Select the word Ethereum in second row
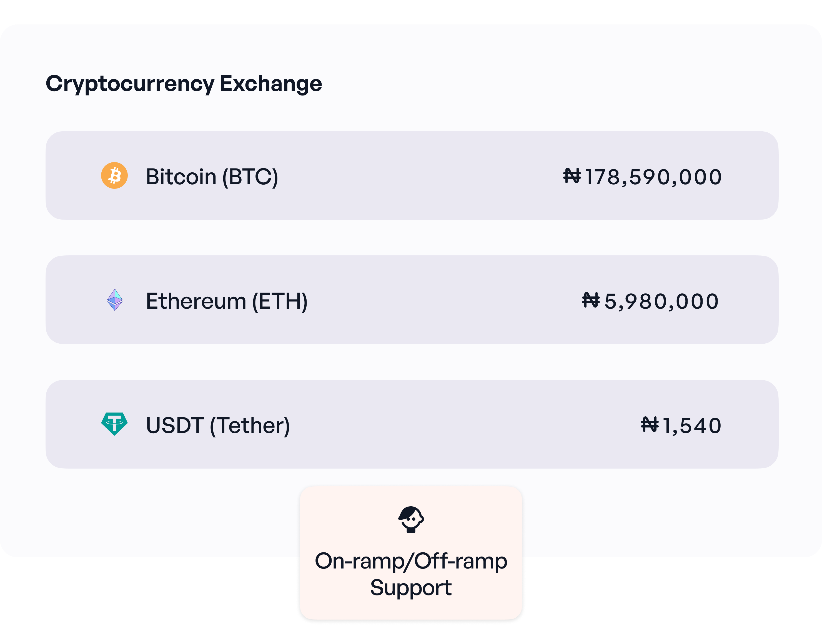Viewport: 822px width, 644px height. 196,301
